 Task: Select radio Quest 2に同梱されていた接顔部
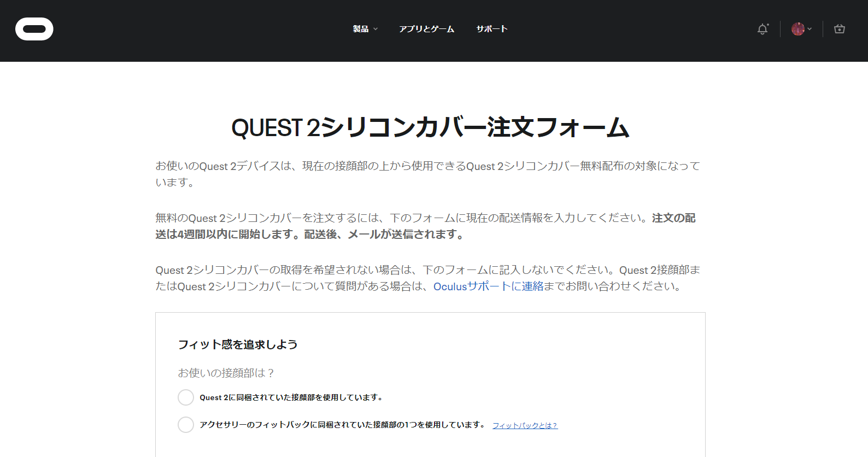pos(186,397)
